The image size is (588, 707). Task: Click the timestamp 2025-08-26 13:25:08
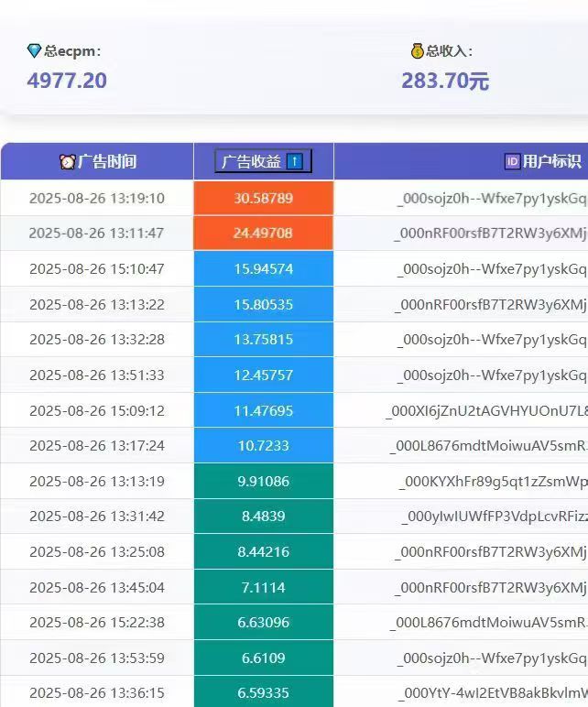tap(97, 552)
